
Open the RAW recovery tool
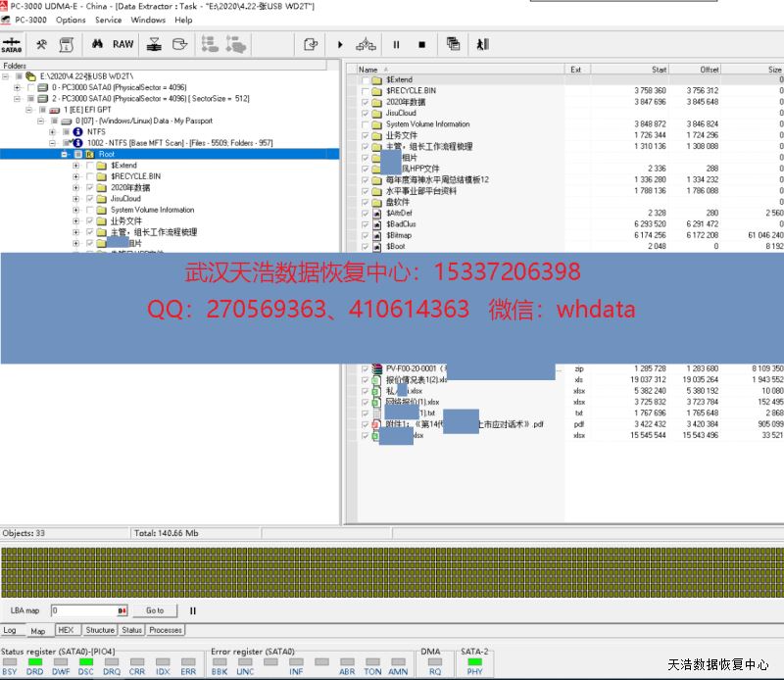click(x=123, y=44)
